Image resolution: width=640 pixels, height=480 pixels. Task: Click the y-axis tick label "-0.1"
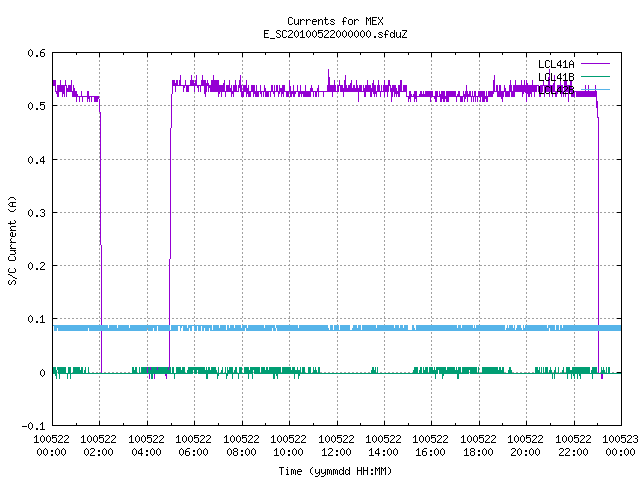coord(33,426)
